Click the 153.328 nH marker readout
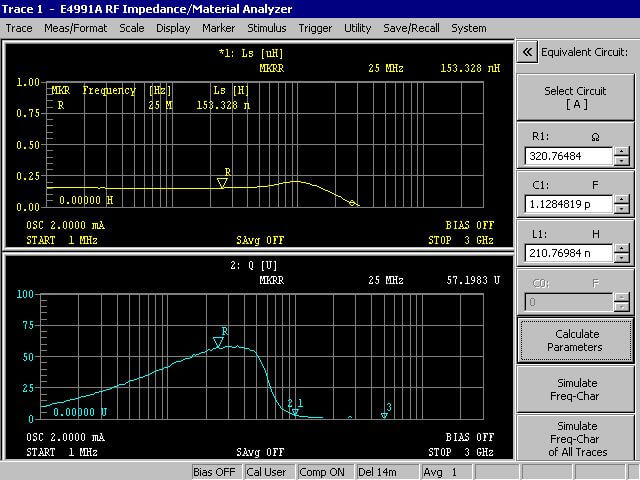This screenshot has width=640, height=480. [470, 68]
